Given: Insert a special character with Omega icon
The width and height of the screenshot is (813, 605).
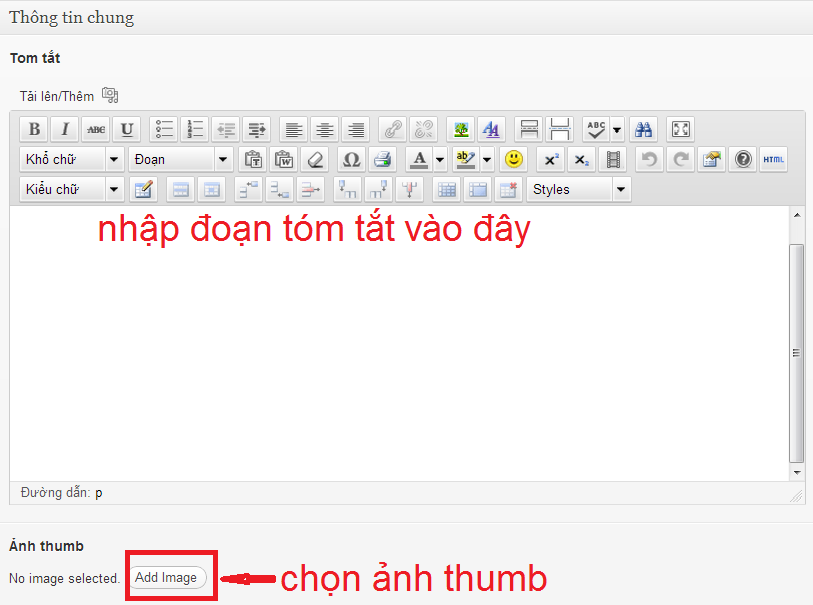Looking at the screenshot, I should tap(350, 159).
